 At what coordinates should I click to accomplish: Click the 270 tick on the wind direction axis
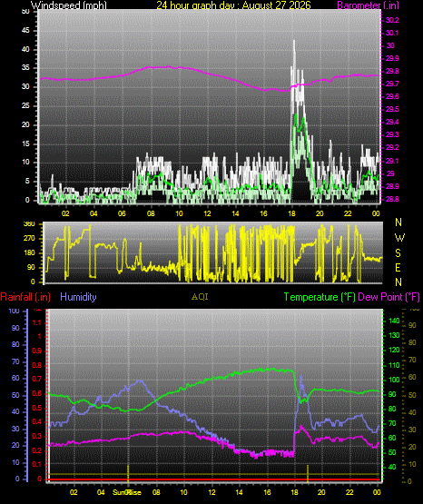point(29,239)
